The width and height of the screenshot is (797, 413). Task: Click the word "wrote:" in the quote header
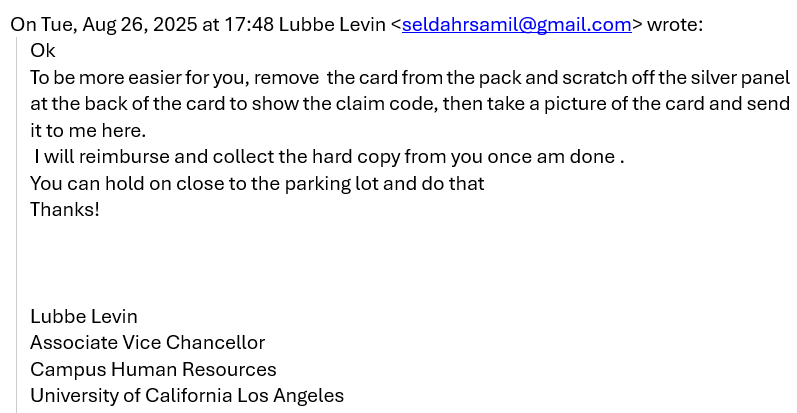click(x=675, y=24)
